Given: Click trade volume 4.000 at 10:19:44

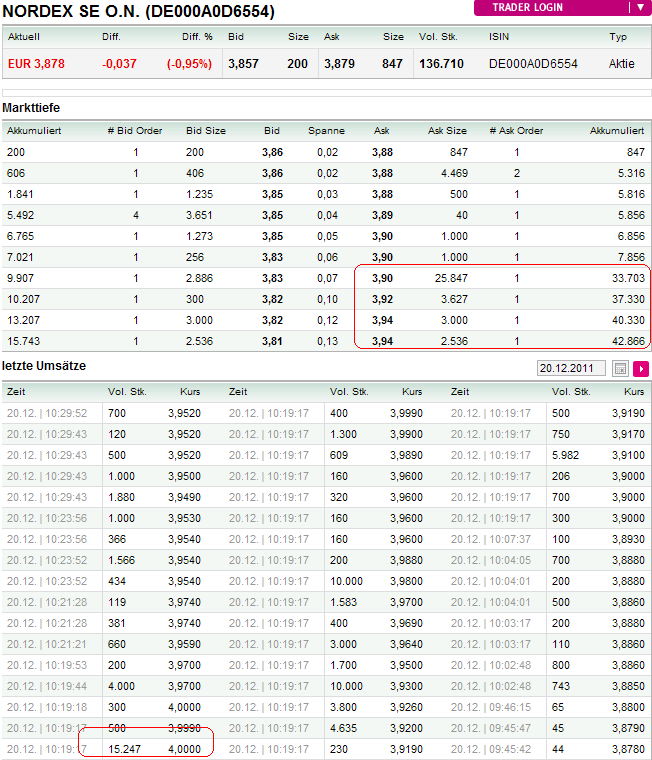Looking at the screenshot, I should point(121,686).
